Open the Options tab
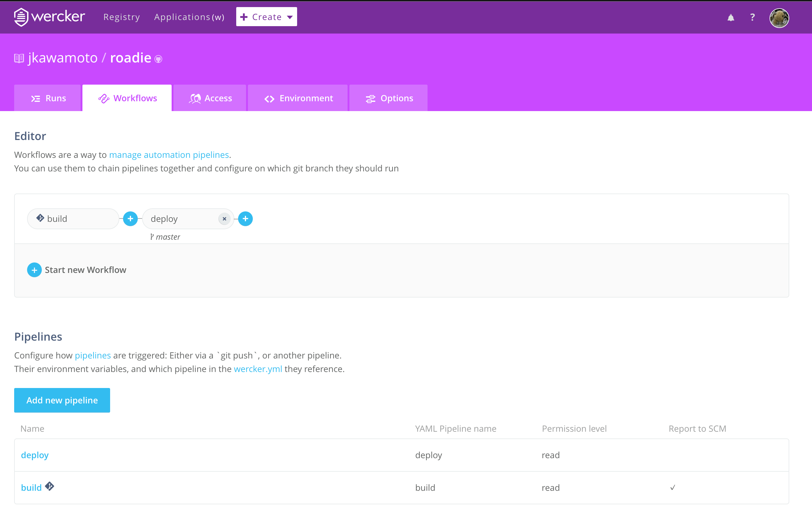The width and height of the screenshot is (812, 516). [389, 98]
